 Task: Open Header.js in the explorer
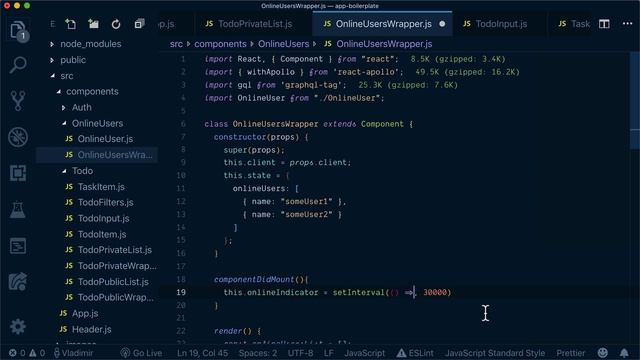(91, 329)
